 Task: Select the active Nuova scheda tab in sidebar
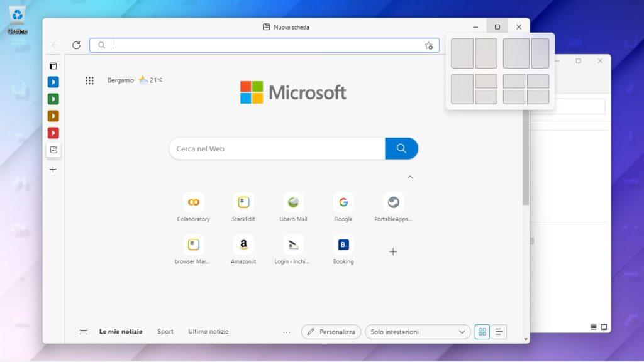coord(53,150)
